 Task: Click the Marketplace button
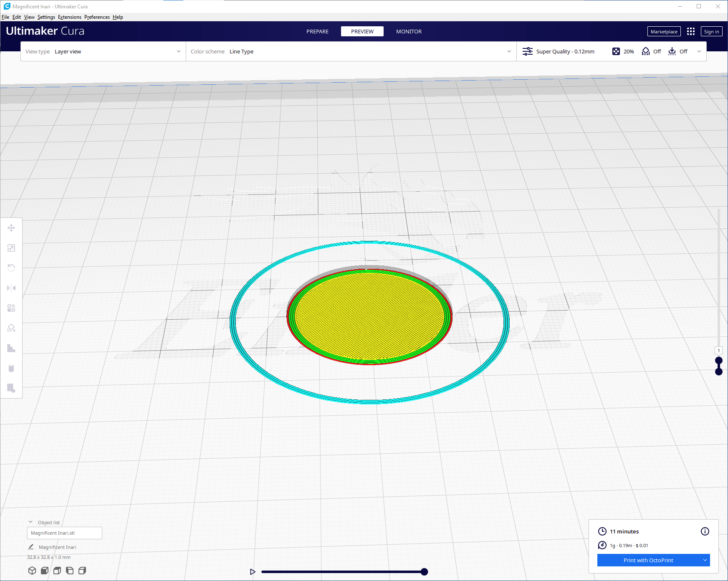click(664, 31)
